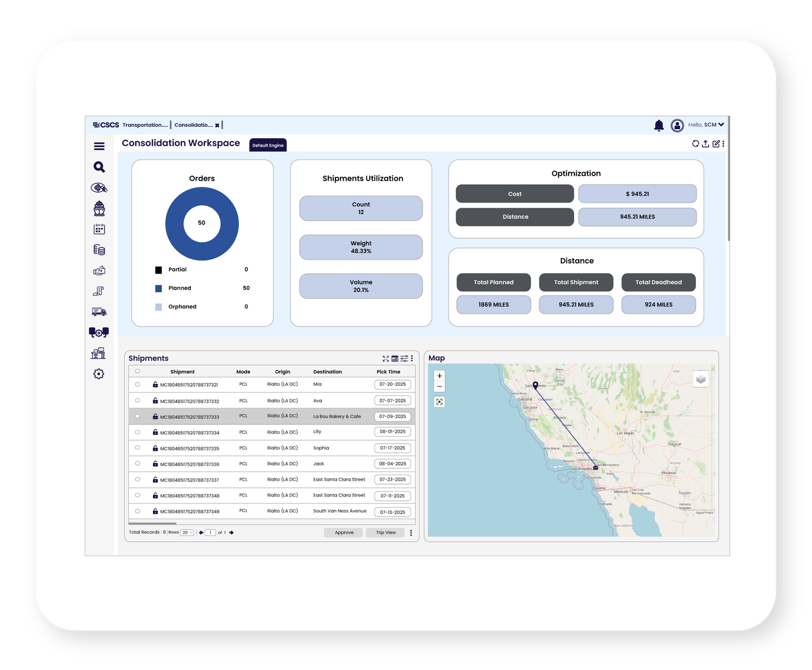Click the ship icon in the sidebar
Image resolution: width=812 pixels, height=670 pixels.
click(99, 209)
